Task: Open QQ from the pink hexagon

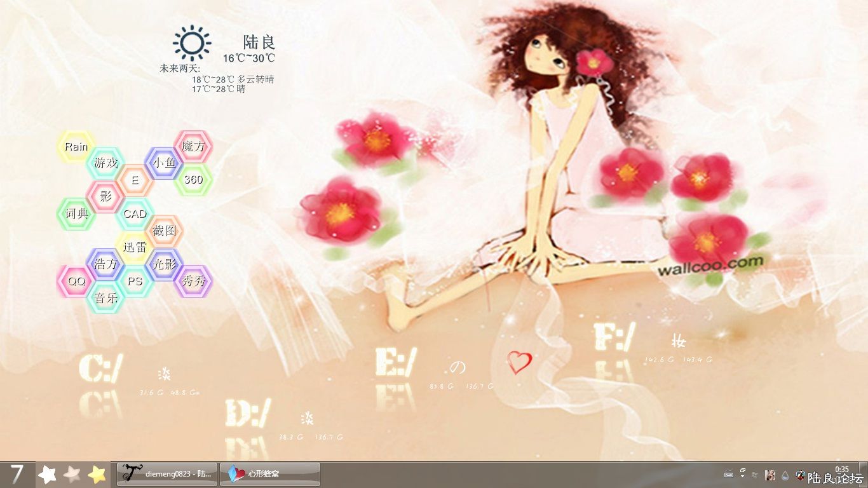Action: click(x=76, y=281)
